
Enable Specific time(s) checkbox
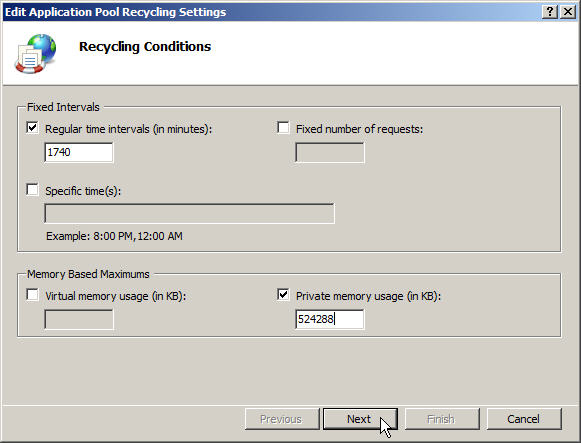[32, 190]
